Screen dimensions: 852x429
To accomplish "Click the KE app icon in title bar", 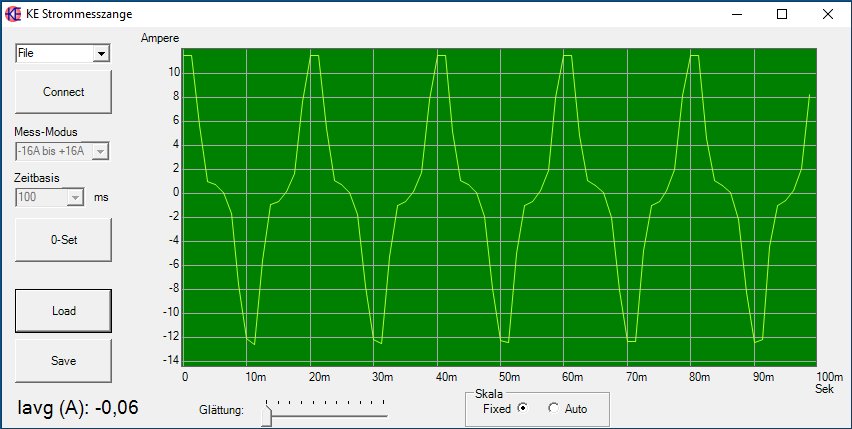I will click(14, 14).
